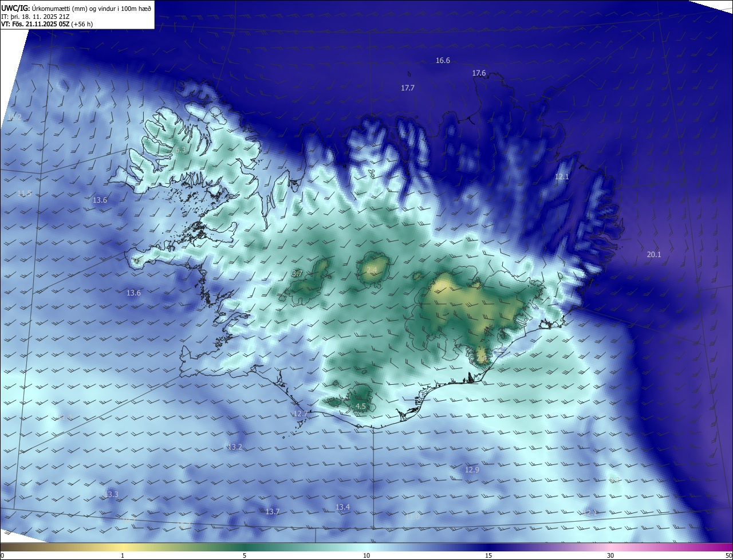Click the 20.1 value off the east coast

[653, 254]
